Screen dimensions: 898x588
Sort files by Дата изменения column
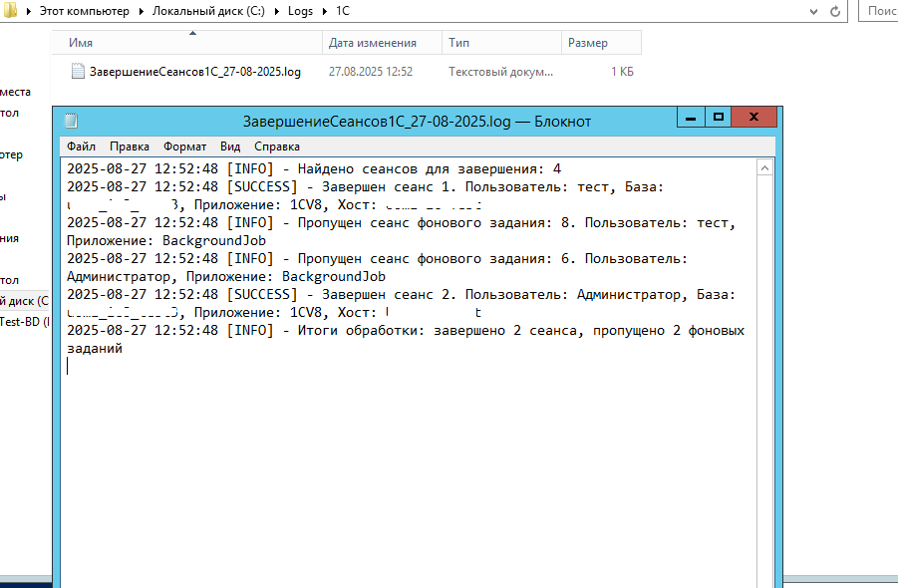pyautogui.click(x=382, y=43)
